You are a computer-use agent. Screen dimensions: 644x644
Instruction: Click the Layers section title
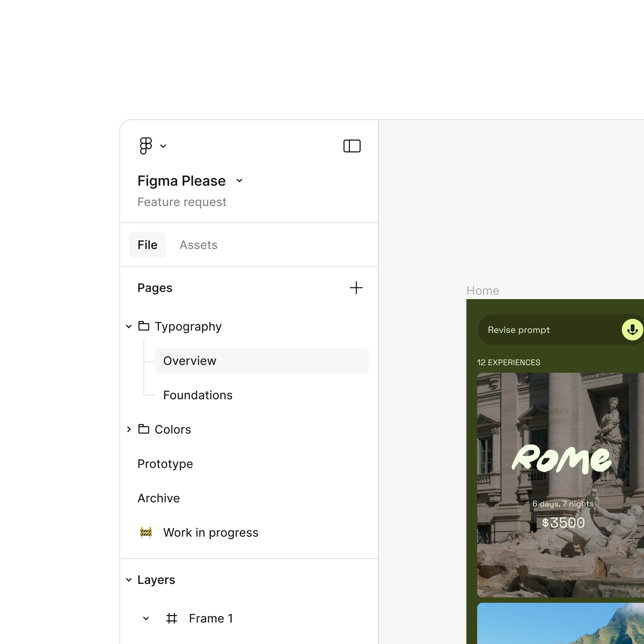156,580
